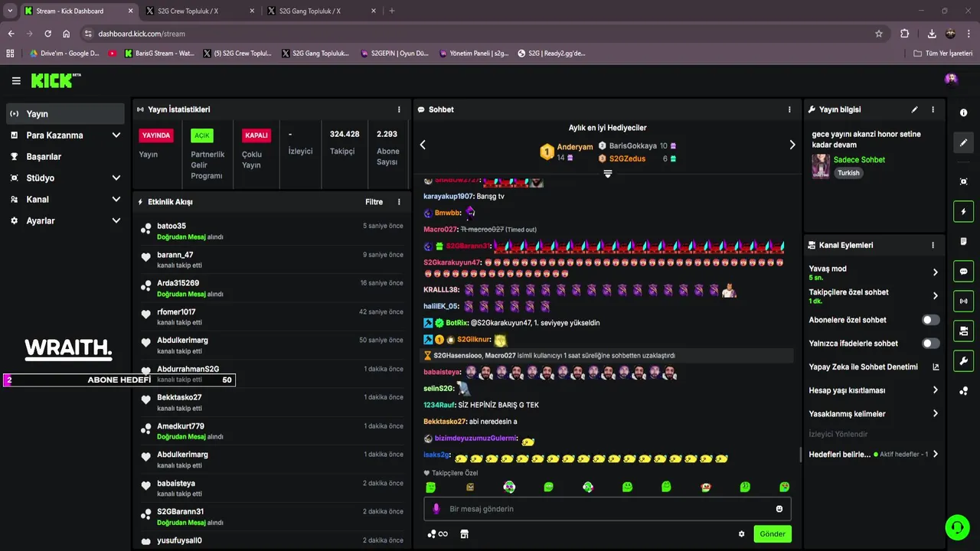Click the focus frame icon in the right sidebar
This screenshot has width=980, height=551.
click(963, 181)
